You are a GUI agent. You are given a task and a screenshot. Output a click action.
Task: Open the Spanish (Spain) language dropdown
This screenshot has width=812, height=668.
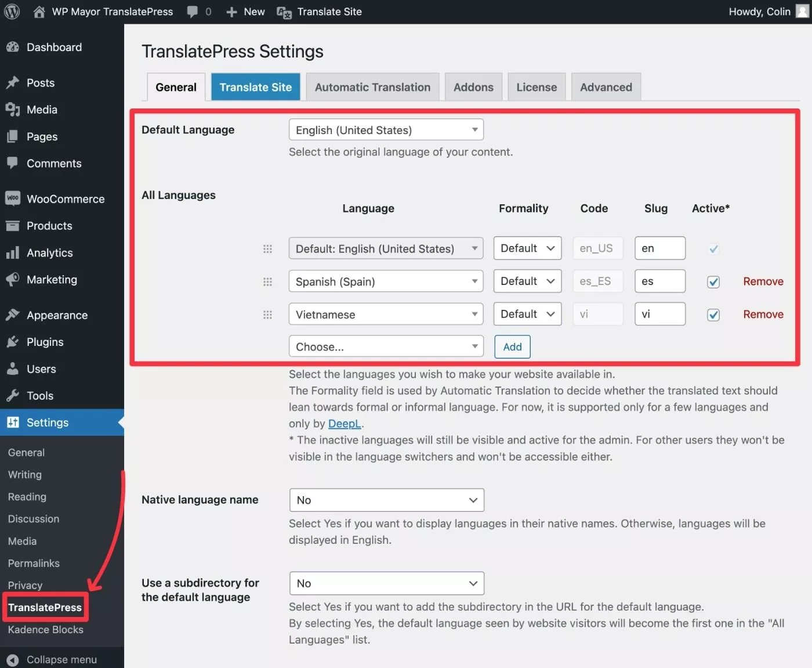coord(386,281)
